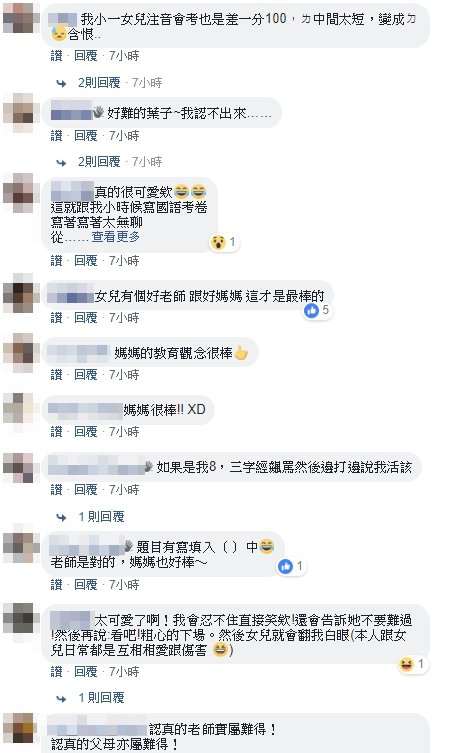Click 回覆 under 真的很可愛欸 comment
This screenshot has width=458, height=753.
click(85, 260)
